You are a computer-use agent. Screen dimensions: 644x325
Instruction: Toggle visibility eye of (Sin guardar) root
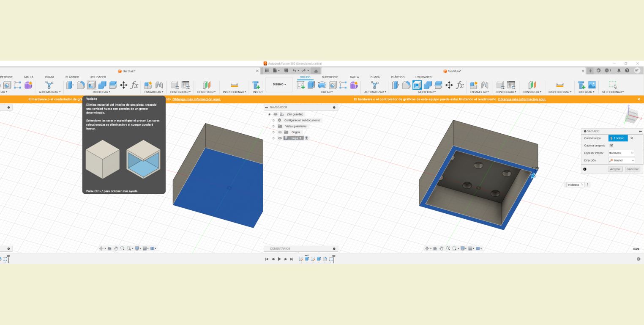click(276, 114)
